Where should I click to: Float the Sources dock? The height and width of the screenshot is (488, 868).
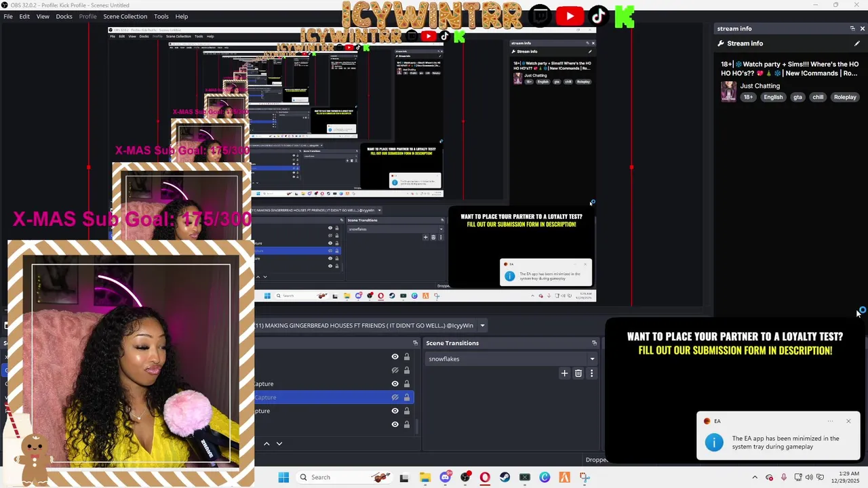(x=415, y=343)
